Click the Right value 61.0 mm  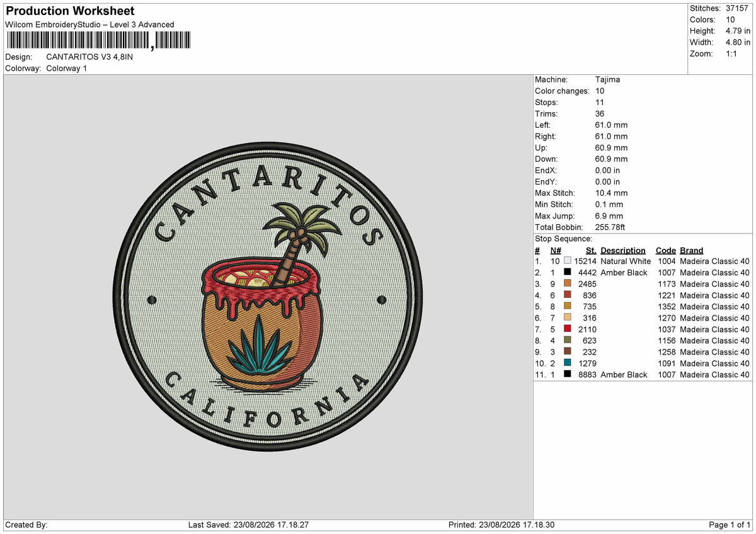[x=611, y=136]
